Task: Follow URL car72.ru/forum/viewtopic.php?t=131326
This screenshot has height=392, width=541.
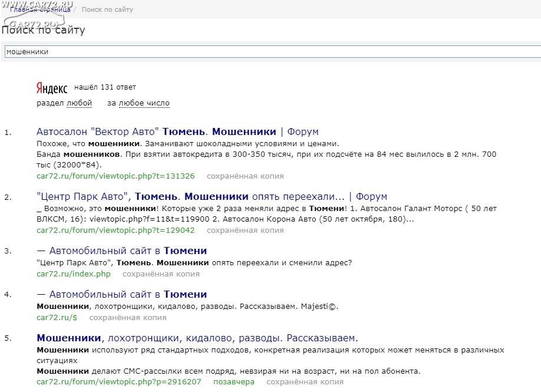Action: 116,176
